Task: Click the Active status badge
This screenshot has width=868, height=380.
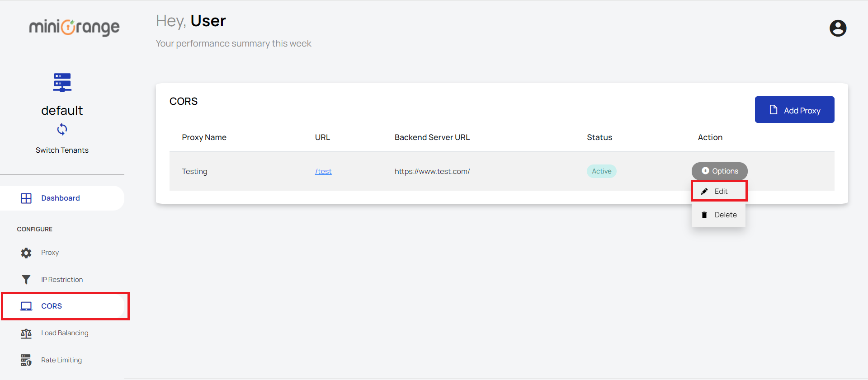Action: [601, 171]
